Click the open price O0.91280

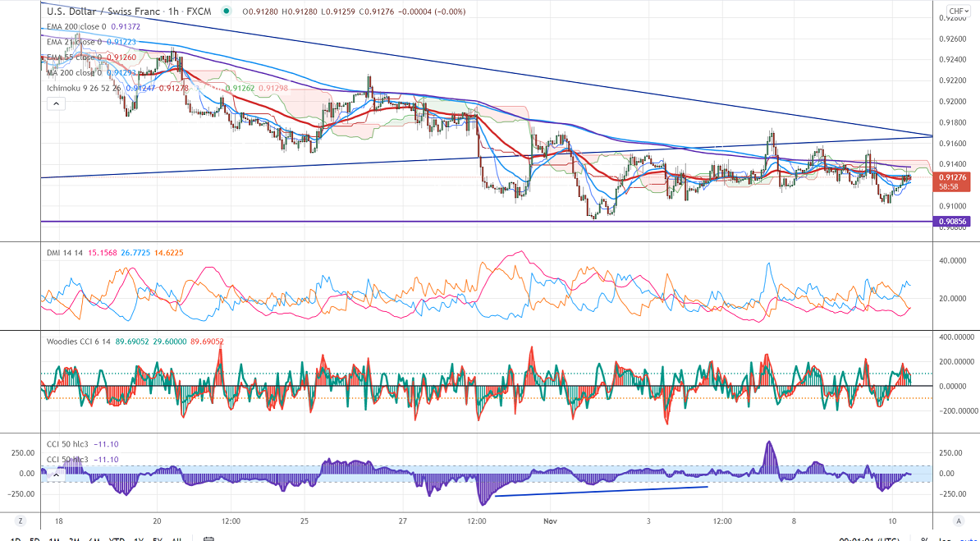click(259, 11)
